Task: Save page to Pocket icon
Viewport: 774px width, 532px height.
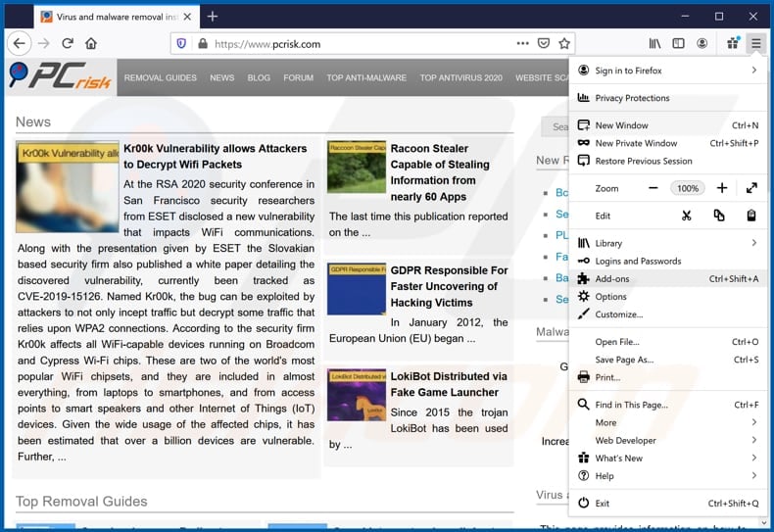Action: click(544, 43)
